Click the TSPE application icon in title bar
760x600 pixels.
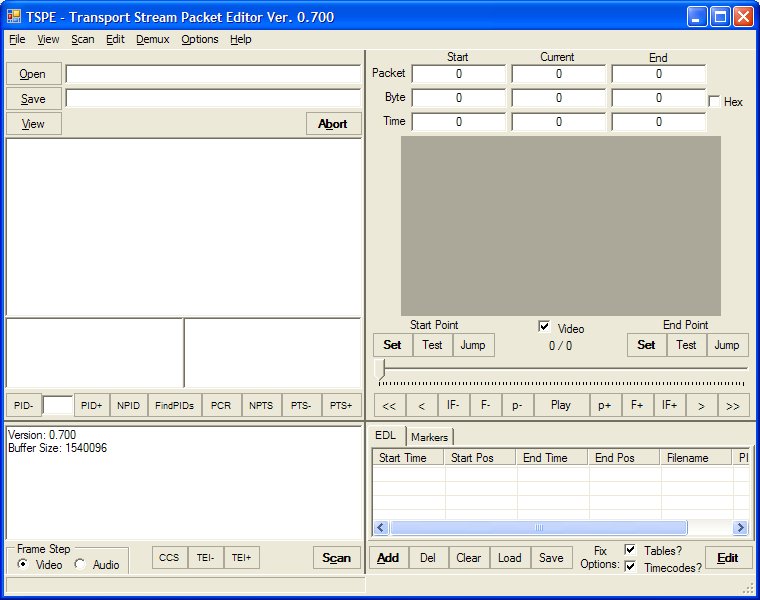coord(14,17)
